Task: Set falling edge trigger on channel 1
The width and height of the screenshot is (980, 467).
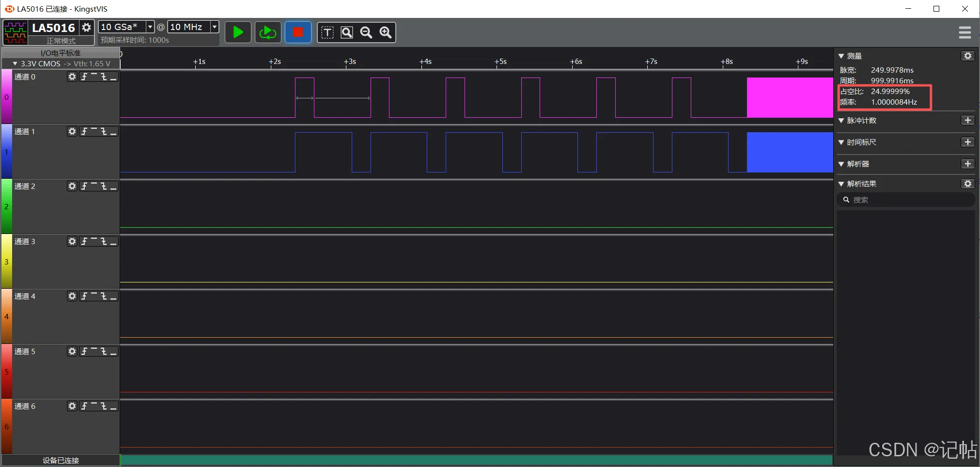Action: [104, 131]
